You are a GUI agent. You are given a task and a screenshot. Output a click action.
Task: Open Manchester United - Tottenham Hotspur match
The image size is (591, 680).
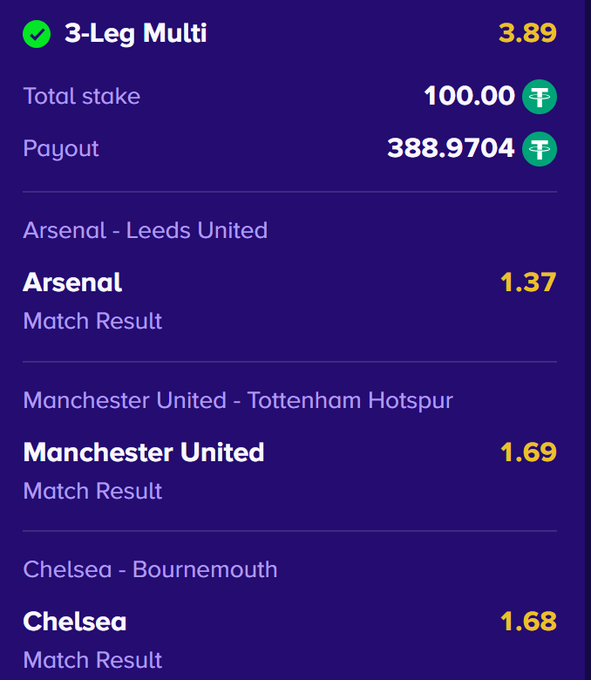(x=238, y=400)
